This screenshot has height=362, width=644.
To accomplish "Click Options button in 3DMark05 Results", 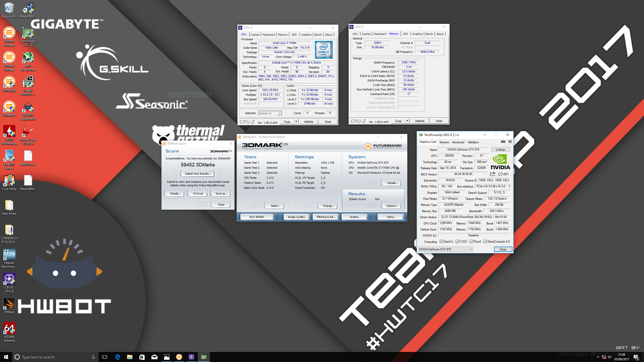I will point(392,206).
